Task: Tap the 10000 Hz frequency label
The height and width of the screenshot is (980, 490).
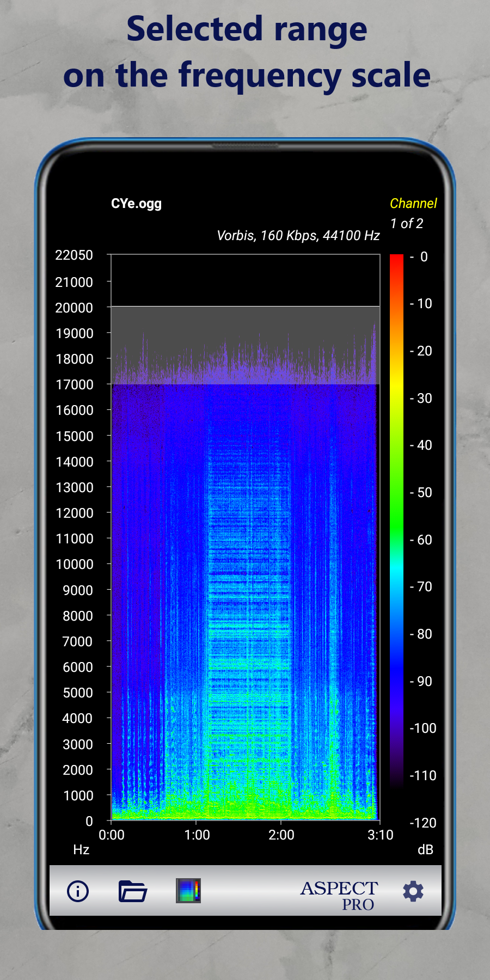Action: [74, 565]
